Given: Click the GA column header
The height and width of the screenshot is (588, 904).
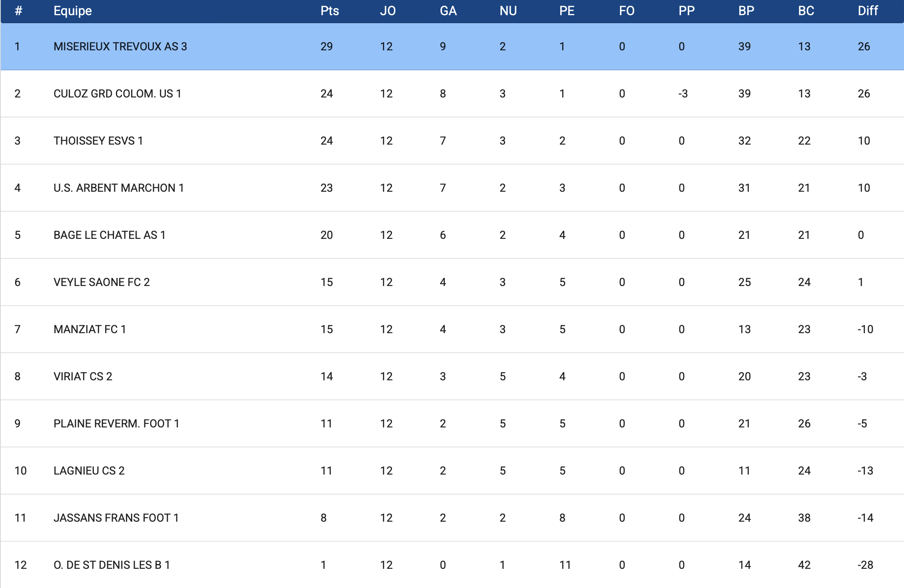Looking at the screenshot, I should (x=448, y=11).
